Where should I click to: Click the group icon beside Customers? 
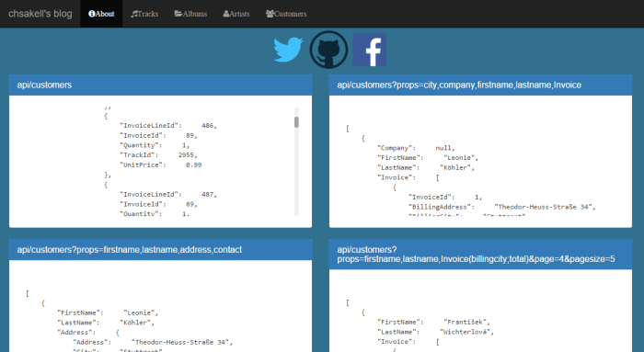[x=270, y=14]
